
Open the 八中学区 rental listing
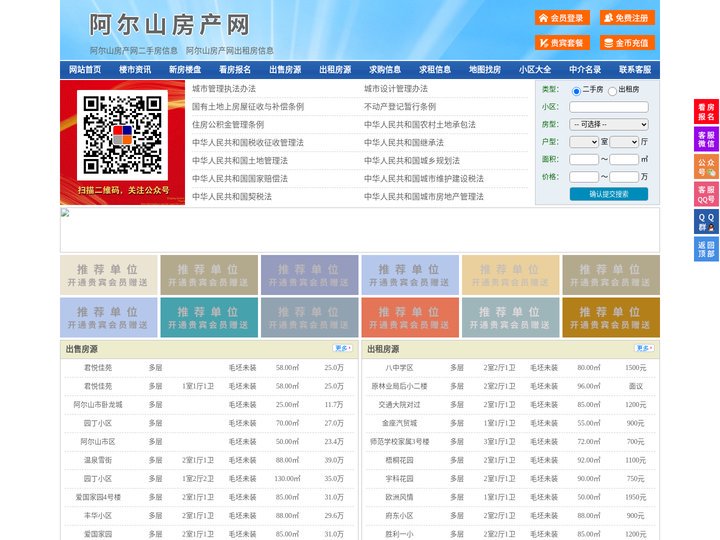pyautogui.click(x=399, y=368)
